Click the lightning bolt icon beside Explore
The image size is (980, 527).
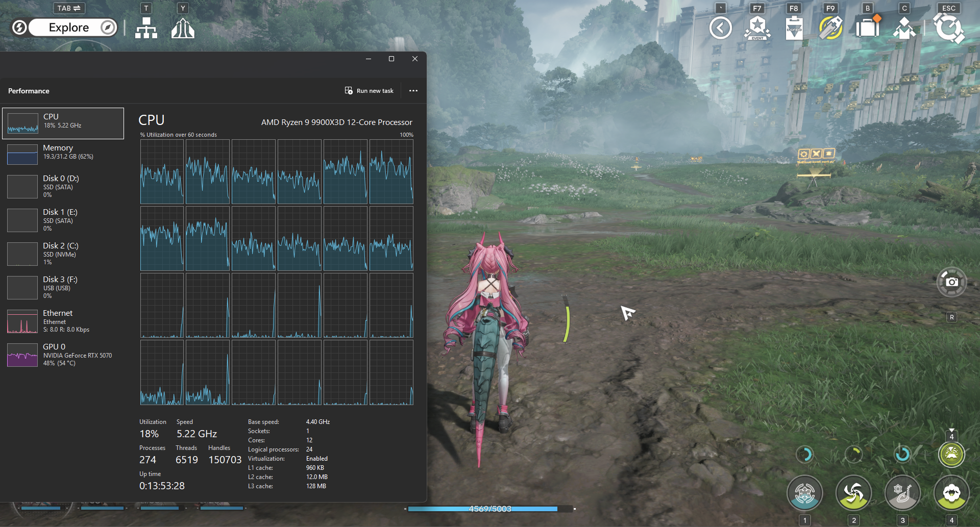tap(19, 28)
